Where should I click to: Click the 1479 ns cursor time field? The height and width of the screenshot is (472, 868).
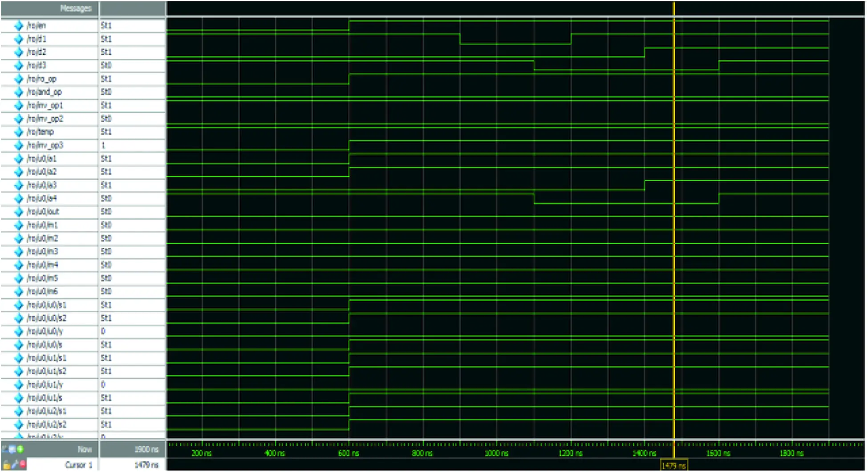(146, 465)
